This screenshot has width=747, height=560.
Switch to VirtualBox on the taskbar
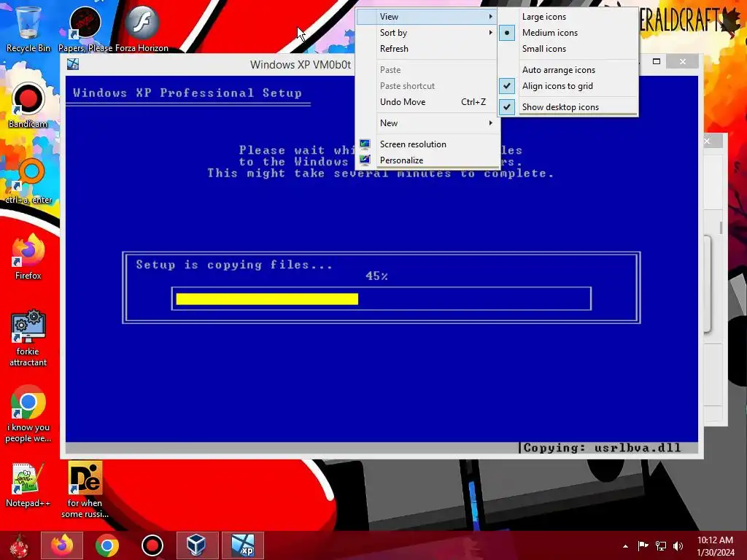pos(197,545)
